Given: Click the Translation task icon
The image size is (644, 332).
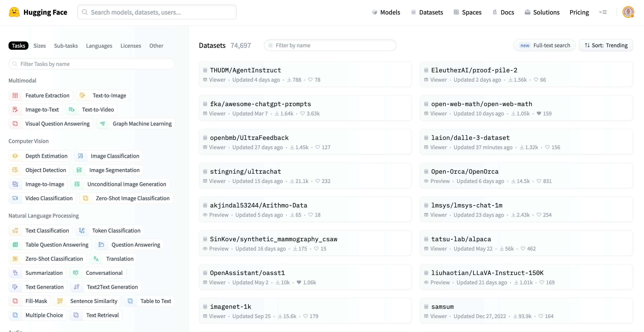Looking at the screenshot, I should coord(96,259).
